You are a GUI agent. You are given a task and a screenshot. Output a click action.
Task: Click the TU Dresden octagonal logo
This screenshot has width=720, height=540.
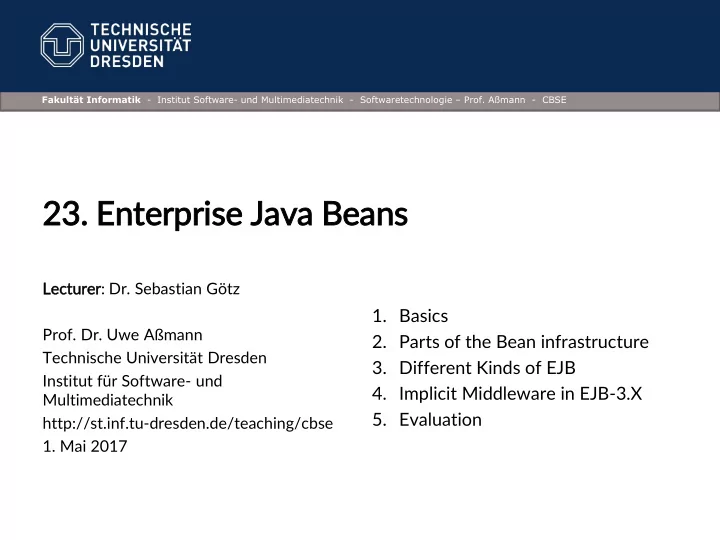[x=62, y=45]
